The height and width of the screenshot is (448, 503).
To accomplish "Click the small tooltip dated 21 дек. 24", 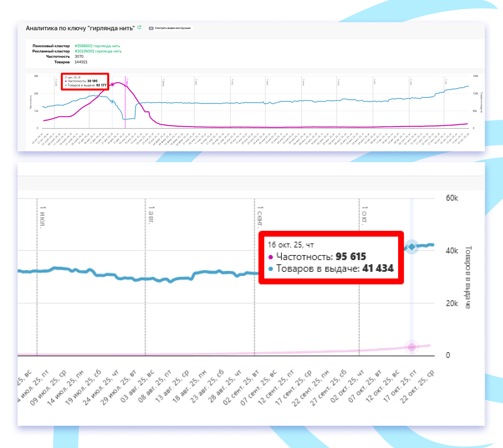I will click(85, 82).
